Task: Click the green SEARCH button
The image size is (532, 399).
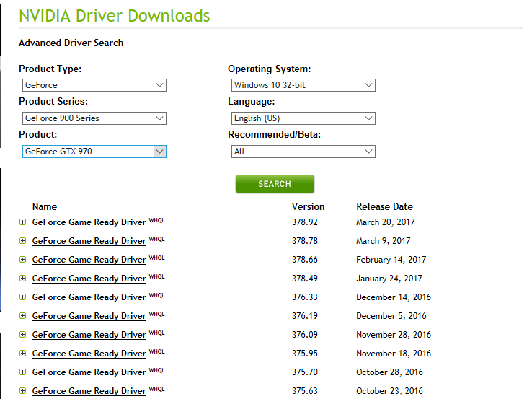Action: pos(275,184)
